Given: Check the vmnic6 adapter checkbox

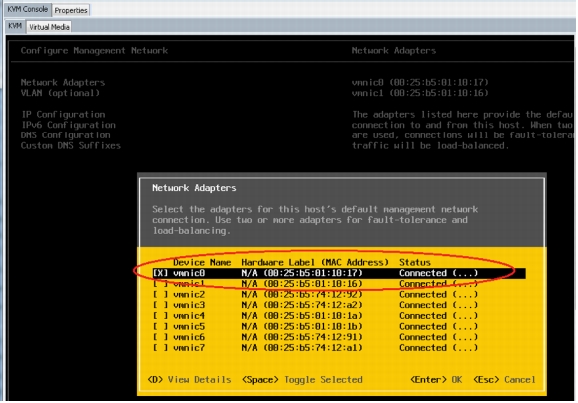Looking at the screenshot, I should 160,337.
